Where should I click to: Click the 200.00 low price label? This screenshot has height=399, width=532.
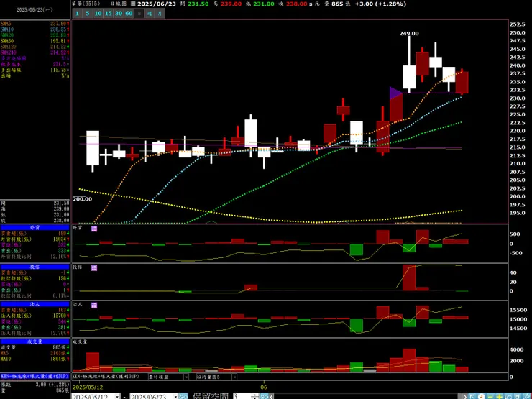[83, 199]
